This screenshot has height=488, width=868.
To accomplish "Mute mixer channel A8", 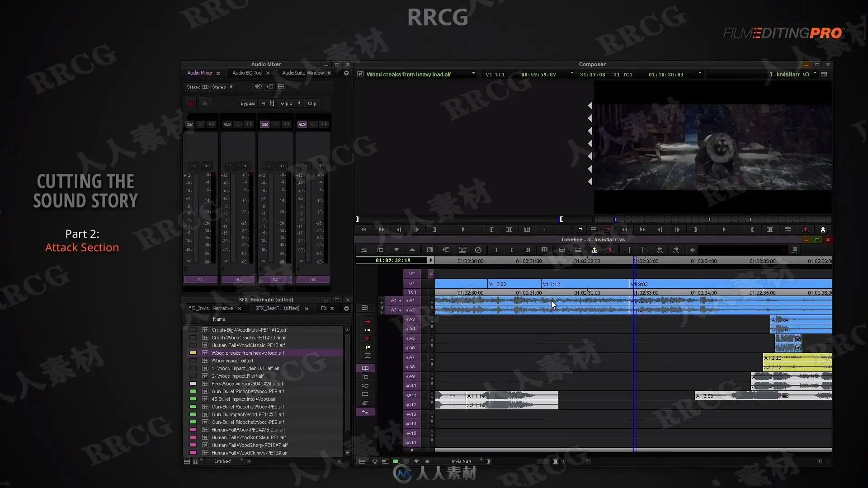I will pos(320,166).
